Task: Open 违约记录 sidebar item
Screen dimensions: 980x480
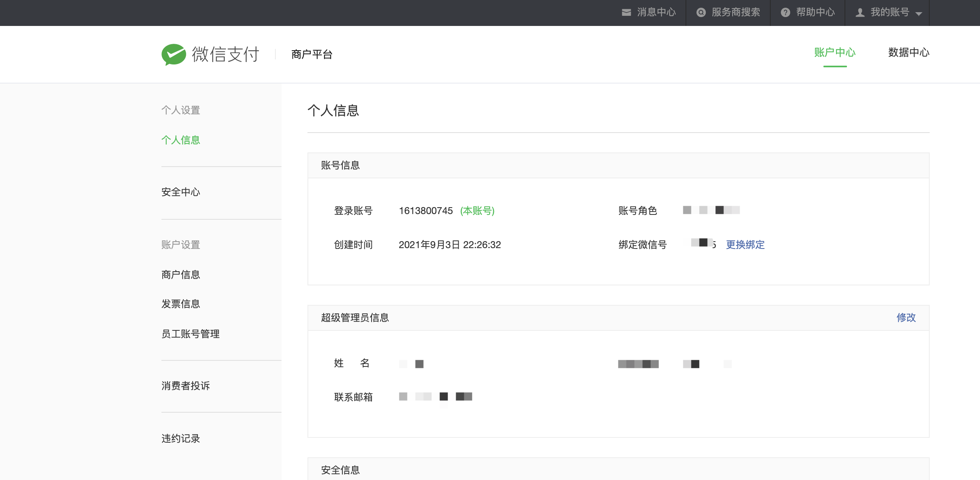Action: click(x=181, y=438)
